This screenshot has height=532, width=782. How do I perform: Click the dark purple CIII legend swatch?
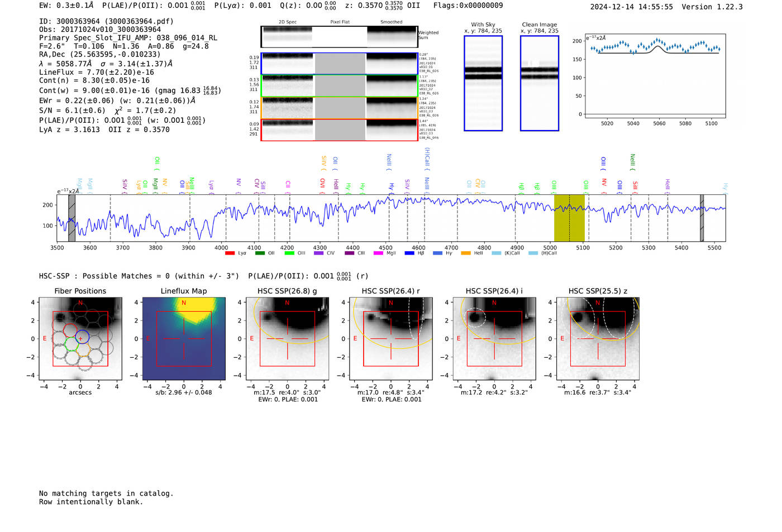point(350,253)
